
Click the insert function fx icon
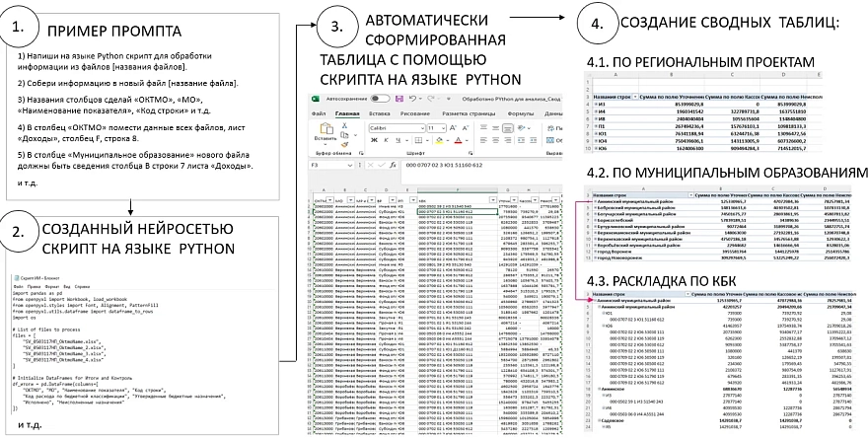[393, 165]
